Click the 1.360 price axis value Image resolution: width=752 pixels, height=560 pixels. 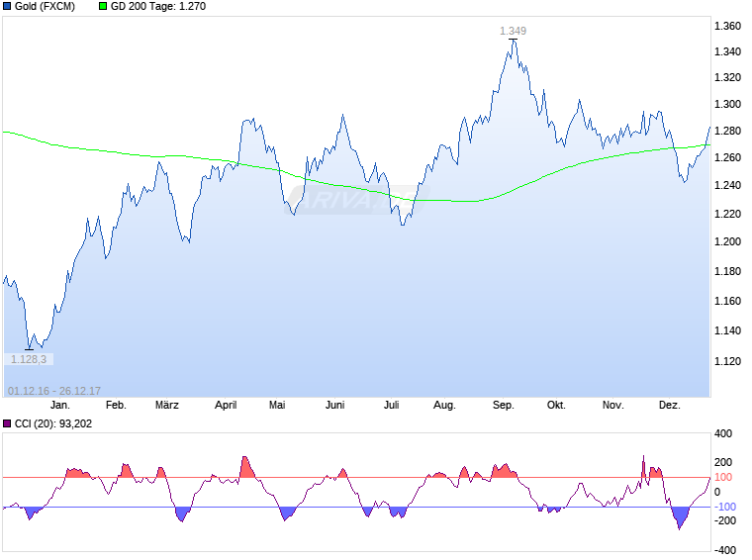tap(727, 26)
